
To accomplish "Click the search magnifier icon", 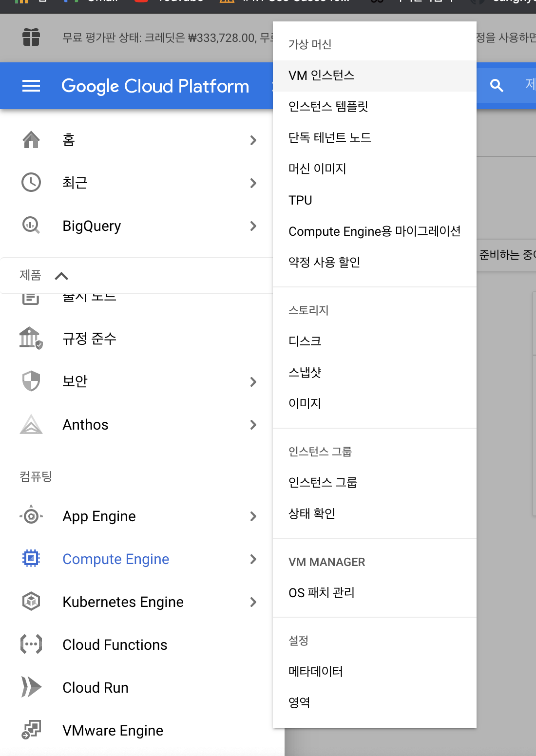I will [497, 86].
